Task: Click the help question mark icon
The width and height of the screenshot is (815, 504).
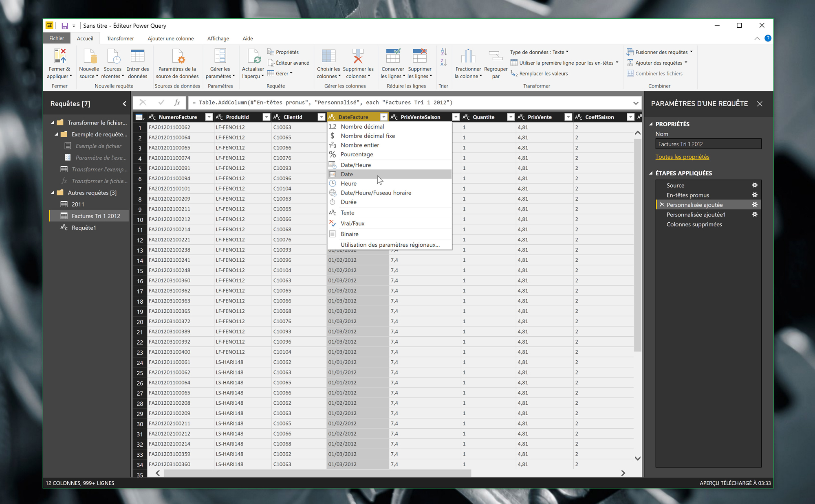Action: tap(768, 38)
